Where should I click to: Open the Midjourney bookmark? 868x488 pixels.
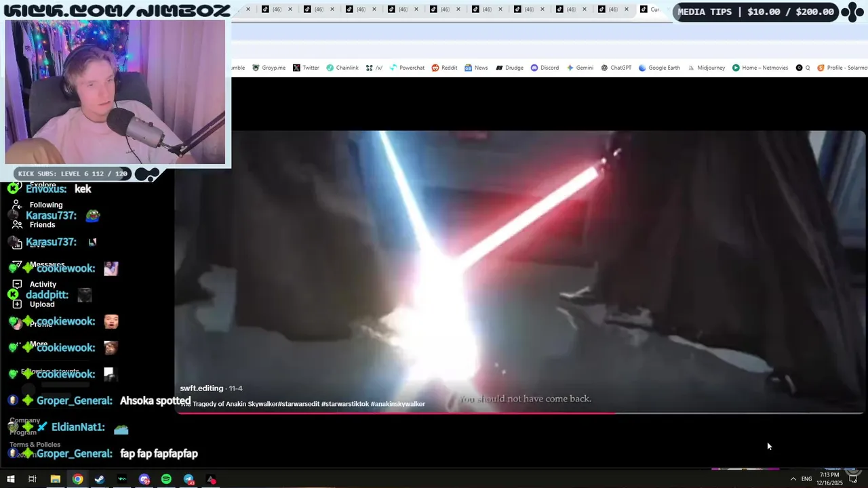point(706,68)
